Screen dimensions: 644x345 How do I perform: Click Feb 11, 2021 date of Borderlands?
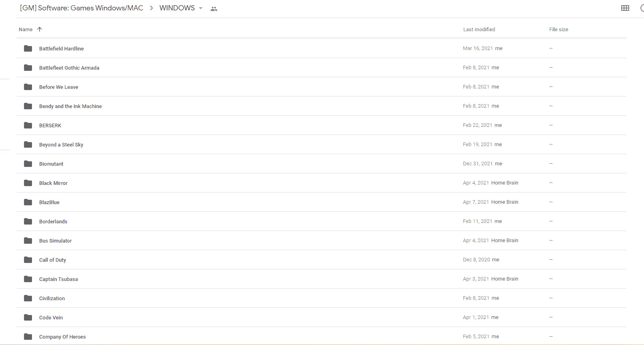(x=477, y=221)
